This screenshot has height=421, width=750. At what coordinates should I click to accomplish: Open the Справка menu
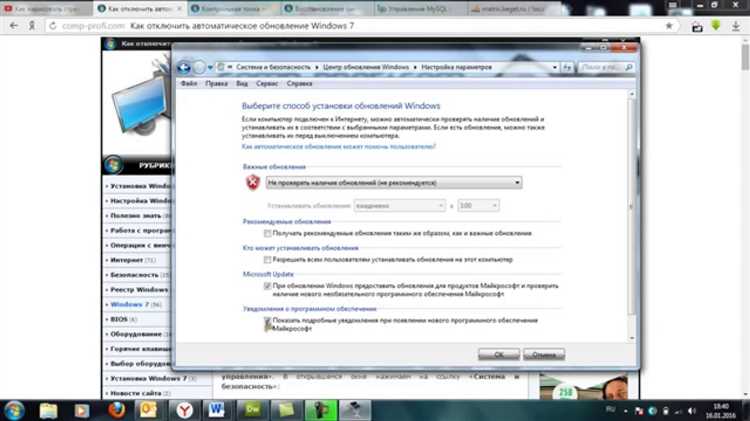299,84
